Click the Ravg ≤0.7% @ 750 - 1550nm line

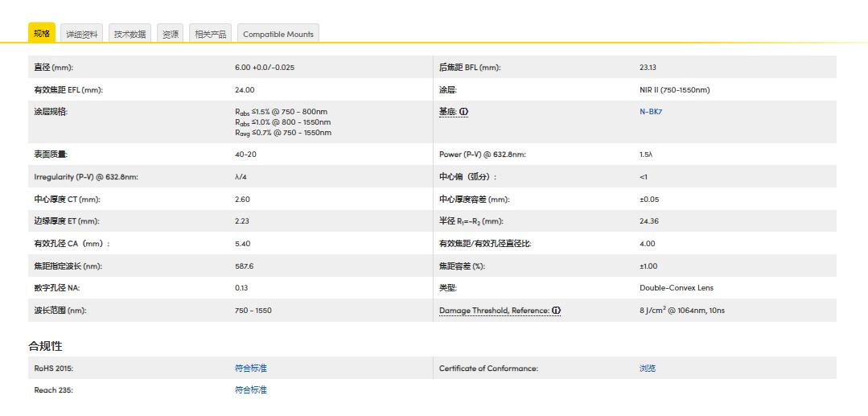pos(283,133)
